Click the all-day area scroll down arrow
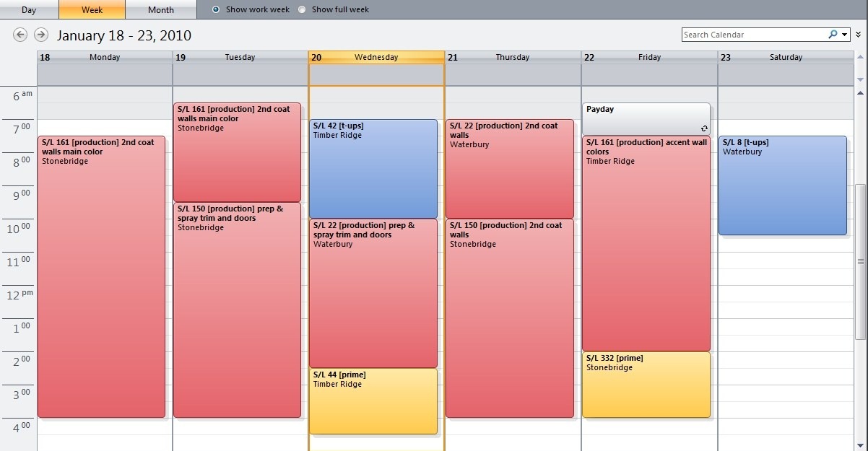The height and width of the screenshot is (451, 868). [859, 79]
